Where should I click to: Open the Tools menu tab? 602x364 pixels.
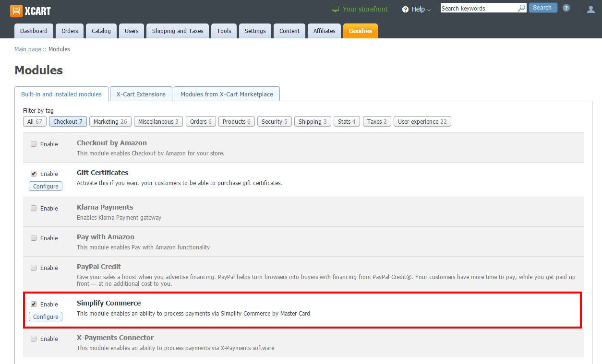(224, 31)
